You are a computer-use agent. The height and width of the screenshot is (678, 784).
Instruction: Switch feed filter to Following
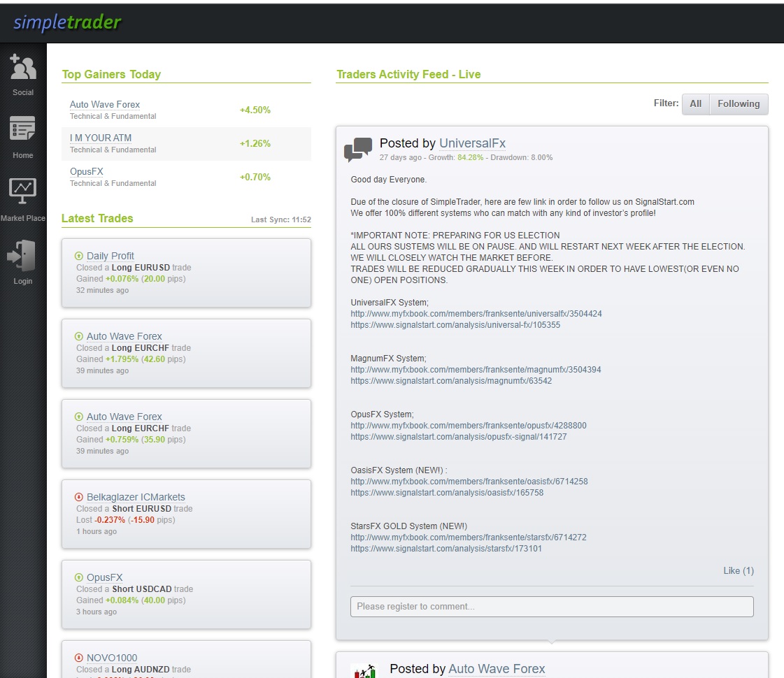click(x=738, y=103)
